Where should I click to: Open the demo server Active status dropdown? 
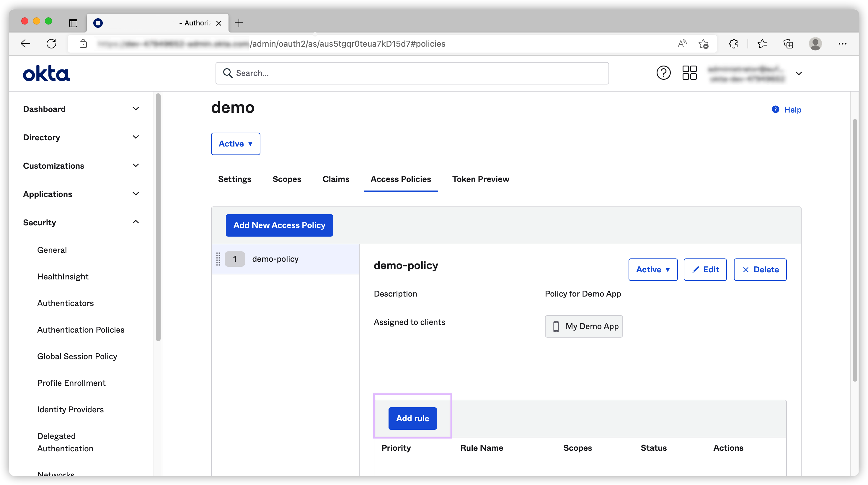point(235,144)
